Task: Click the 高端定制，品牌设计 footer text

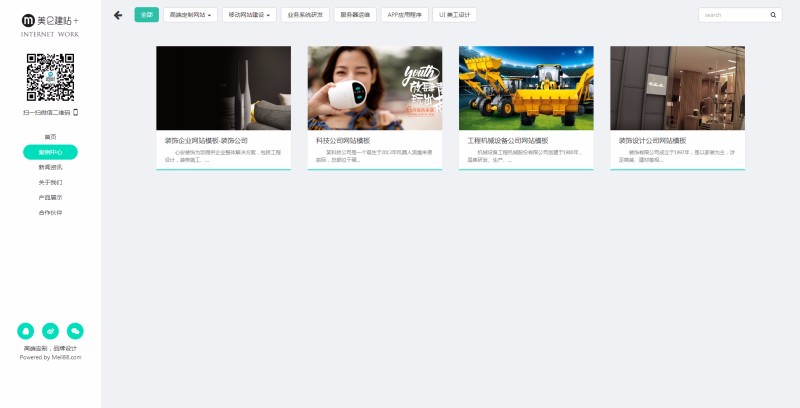Action: coord(51,349)
